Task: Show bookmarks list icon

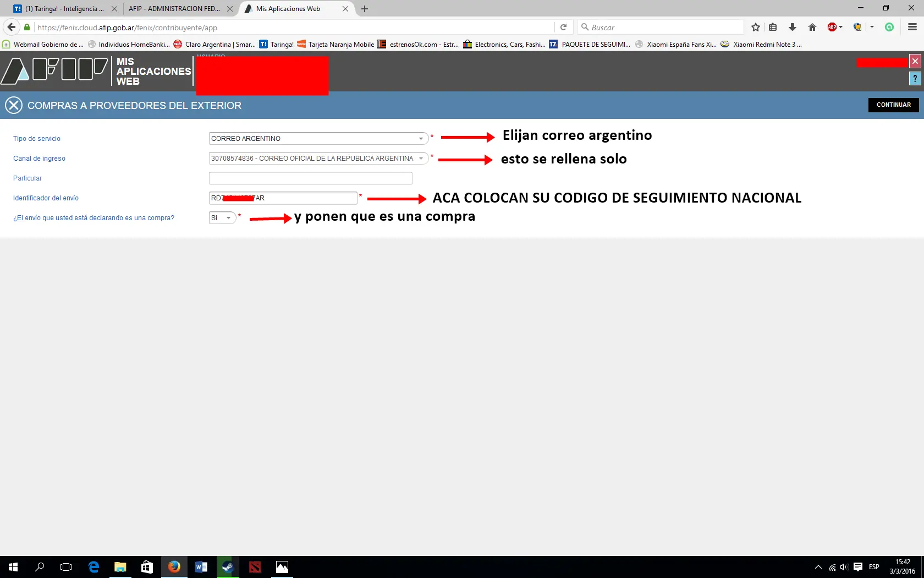Action: [773, 27]
